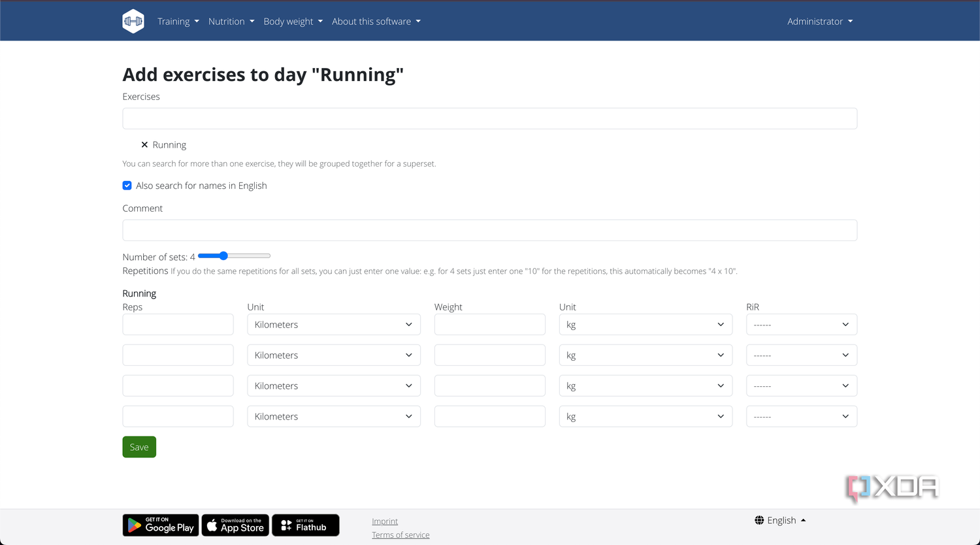The image size is (980, 545).
Task: Open the first row kg weight unit dropdown
Action: coord(645,325)
